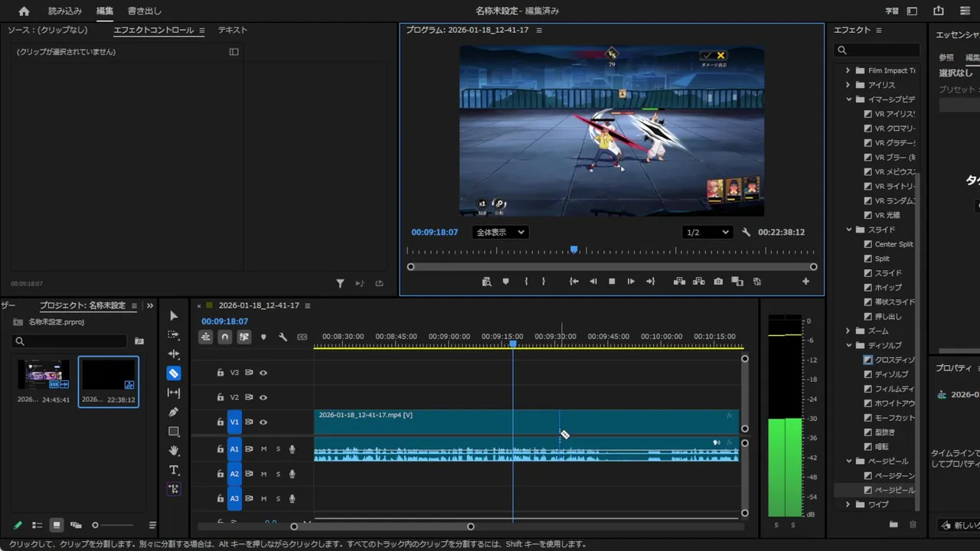Select the Rectangle tool
Image resolution: width=980 pixels, height=551 pixels.
174,432
